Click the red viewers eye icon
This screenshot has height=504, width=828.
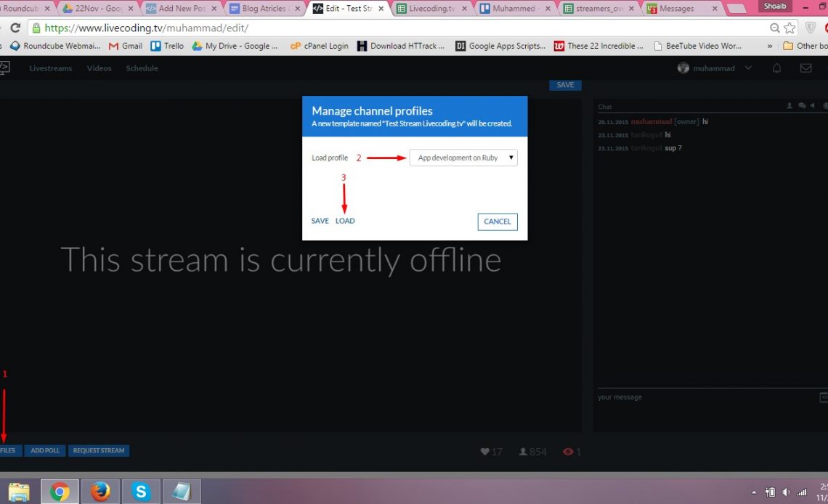(x=567, y=451)
